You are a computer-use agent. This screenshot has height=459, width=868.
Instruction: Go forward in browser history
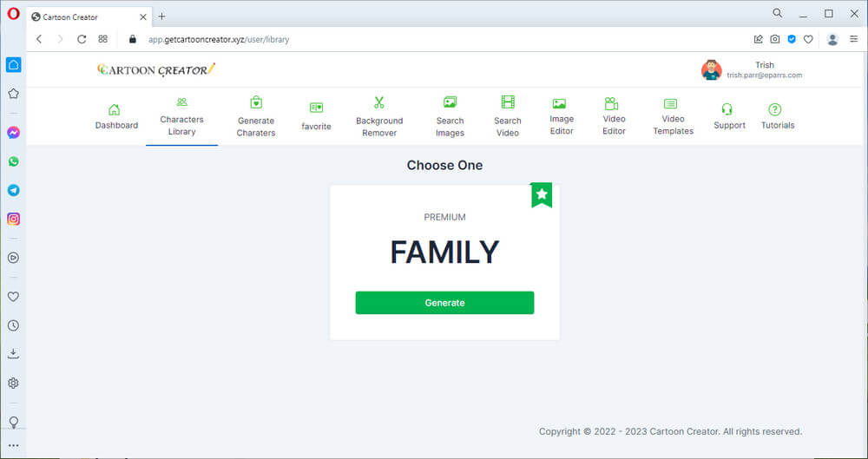pos(61,39)
